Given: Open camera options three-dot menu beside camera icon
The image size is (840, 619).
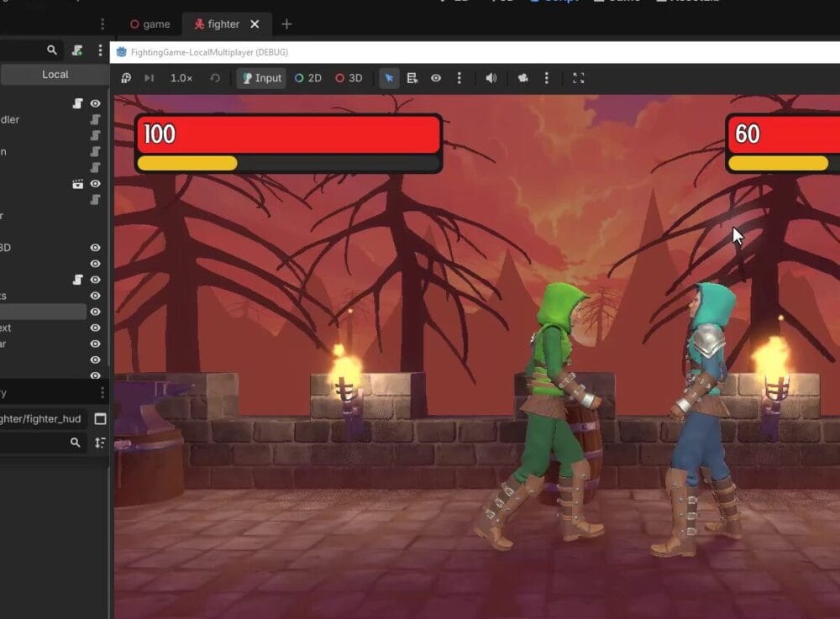Looking at the screenshot, I should (547, 78).
